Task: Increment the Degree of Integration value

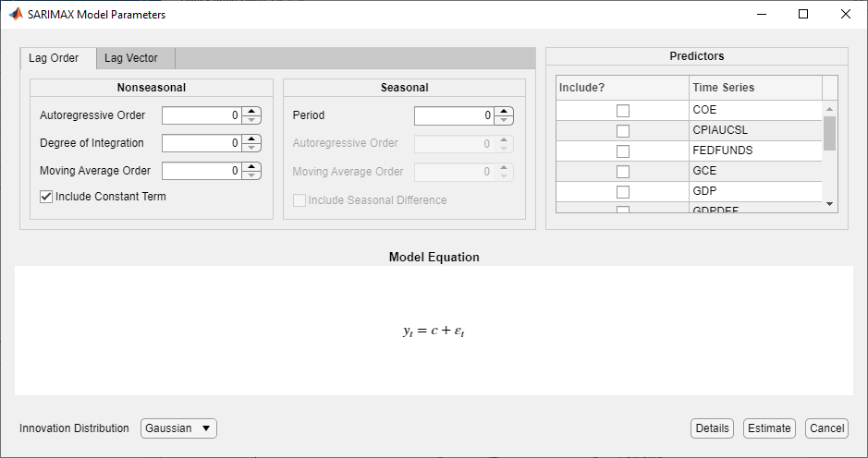Action: 251,139
